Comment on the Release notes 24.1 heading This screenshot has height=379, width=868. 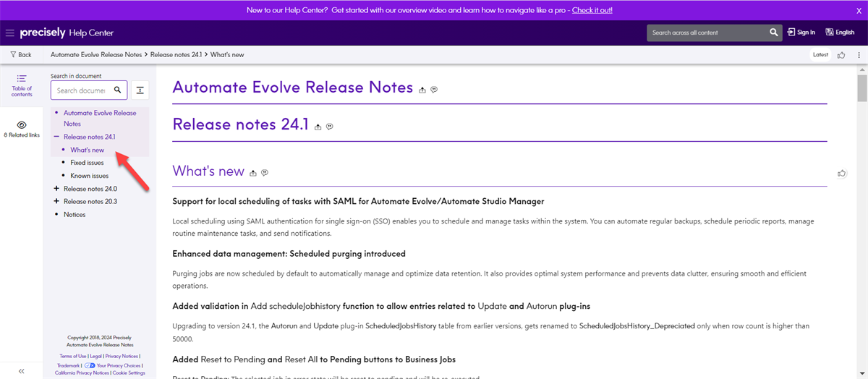point(330,127)
